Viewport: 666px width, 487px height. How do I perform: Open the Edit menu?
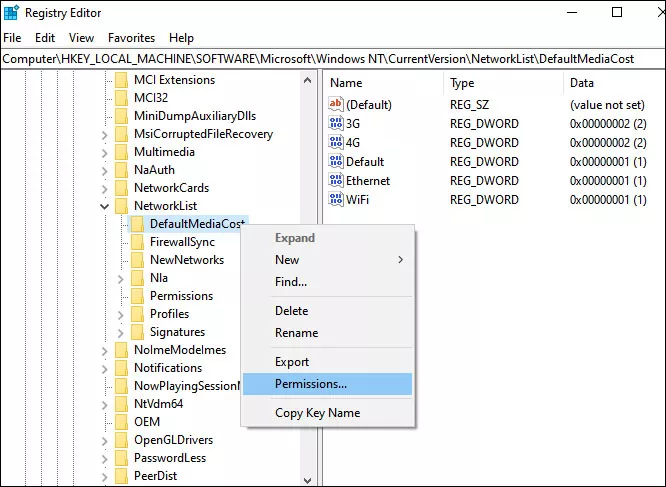click(45, 38)
